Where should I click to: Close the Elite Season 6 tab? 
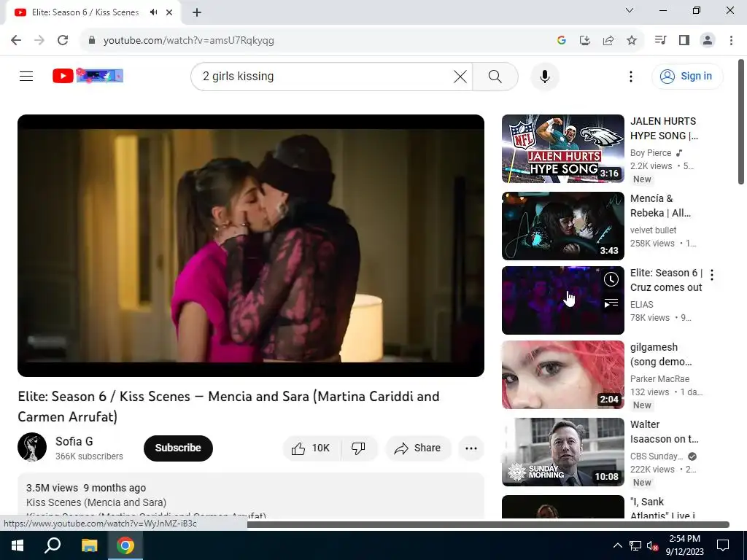pos(169,12)
